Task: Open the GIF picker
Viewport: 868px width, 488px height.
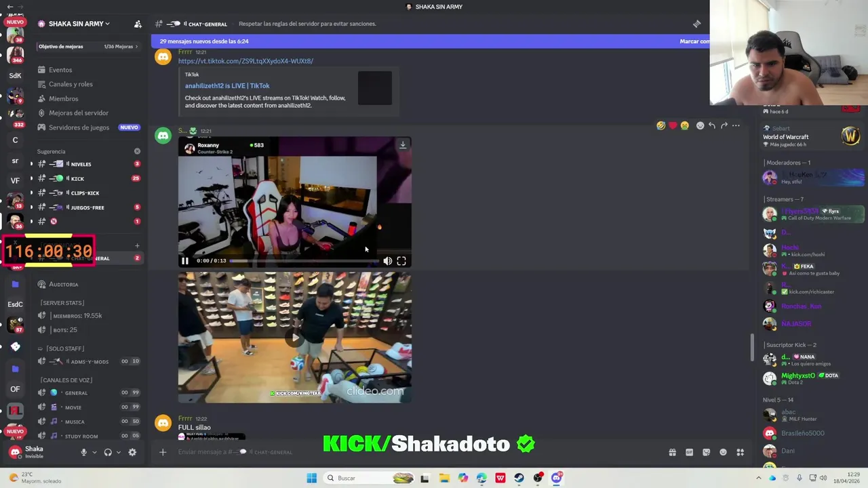Action: pyautogui.click(x=689, y=452)
